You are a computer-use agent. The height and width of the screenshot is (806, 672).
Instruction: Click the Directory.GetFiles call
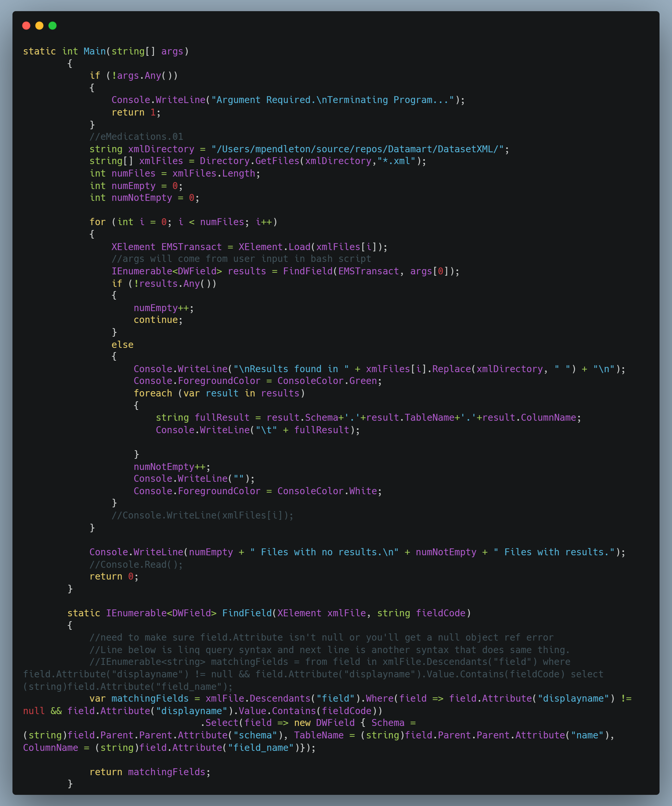point(251,161)
